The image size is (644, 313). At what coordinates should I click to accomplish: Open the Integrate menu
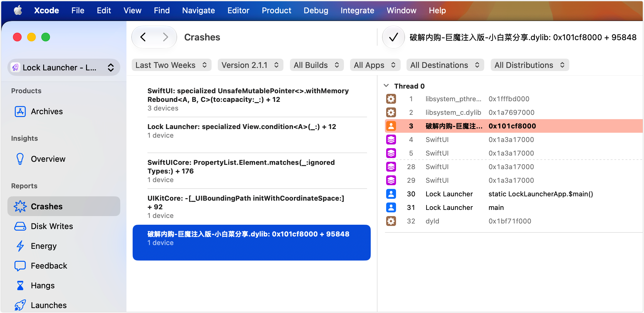click(357, 10)
